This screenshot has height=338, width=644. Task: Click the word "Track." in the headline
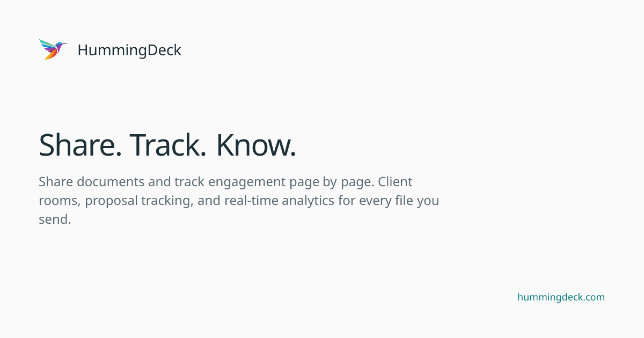pyautogui.click(x=168, y=145)
